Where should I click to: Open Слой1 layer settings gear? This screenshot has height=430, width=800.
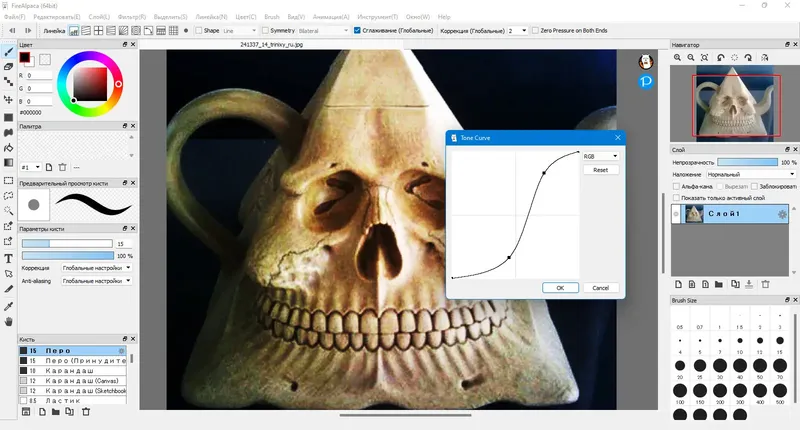tap(782, 214)
